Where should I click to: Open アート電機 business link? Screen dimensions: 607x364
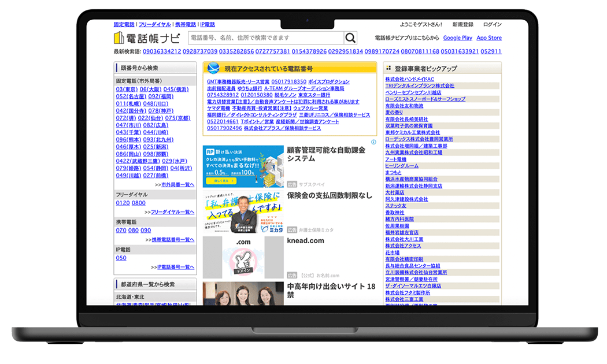tap(395, 159)
